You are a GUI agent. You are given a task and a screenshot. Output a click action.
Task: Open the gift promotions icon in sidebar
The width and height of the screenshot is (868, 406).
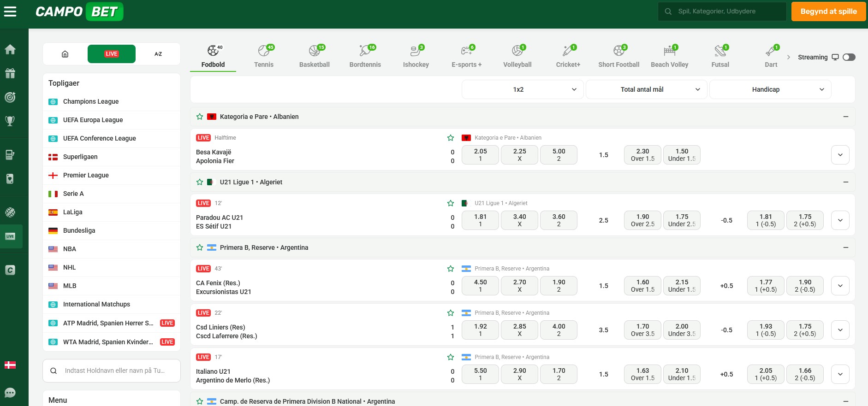pos(10,73)
